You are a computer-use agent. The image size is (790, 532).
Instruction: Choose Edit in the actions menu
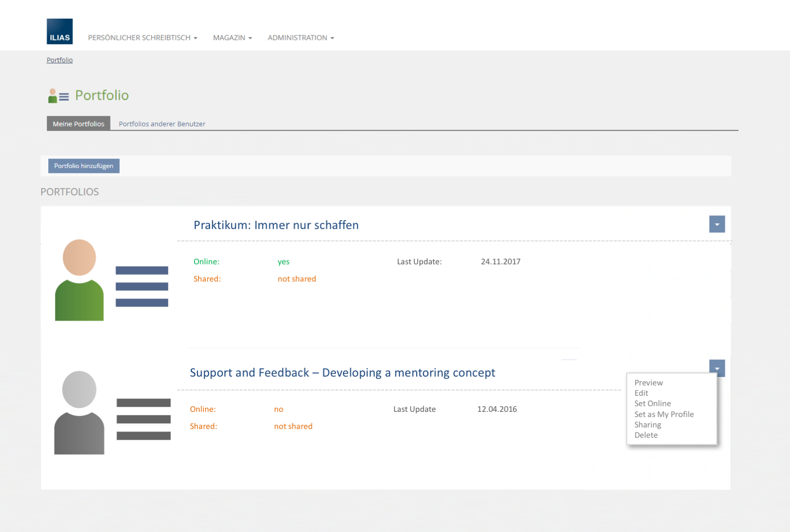(641, 393)
